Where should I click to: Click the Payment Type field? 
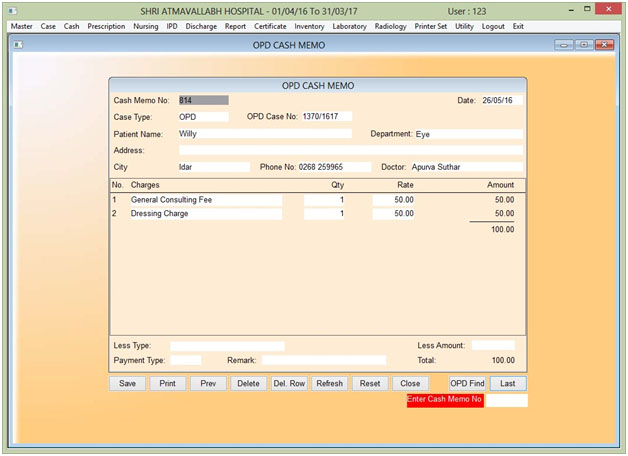coord(185,360)
